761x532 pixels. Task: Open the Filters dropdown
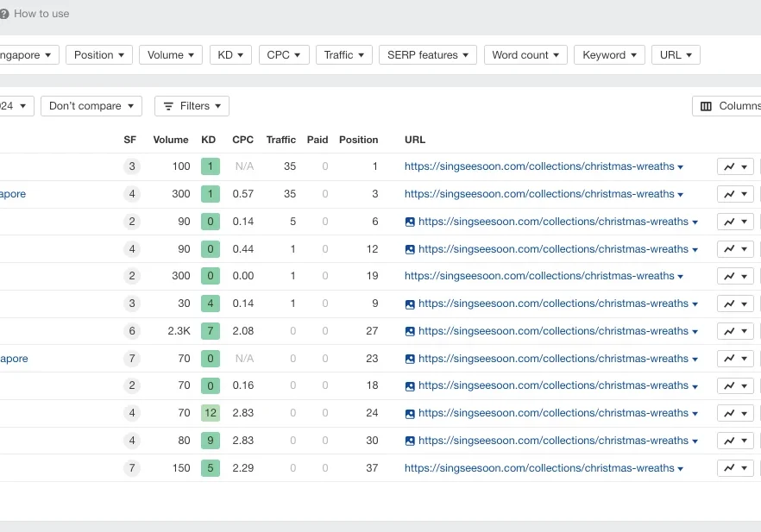pyautogui.click(x=192, y=106)
